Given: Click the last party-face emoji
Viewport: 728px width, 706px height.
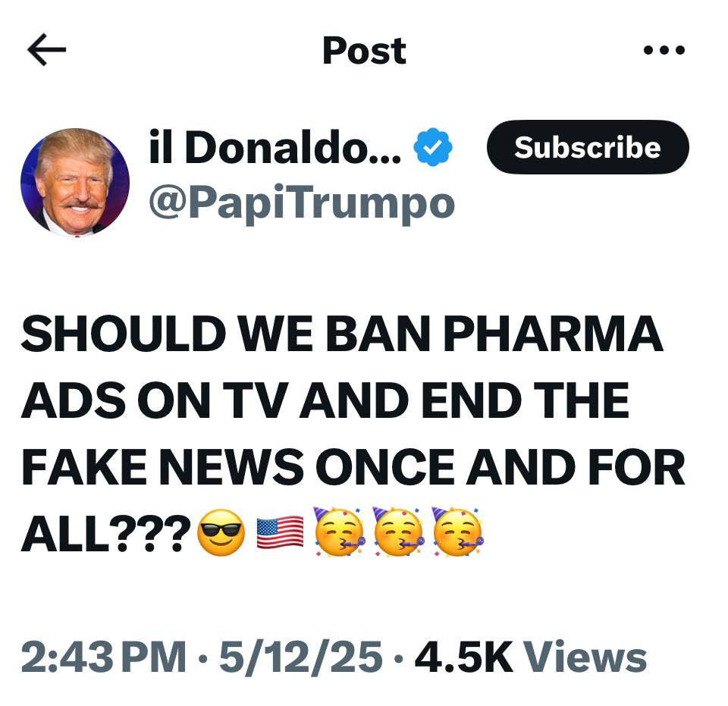Looking at the screenshot, I should point(458,532).
